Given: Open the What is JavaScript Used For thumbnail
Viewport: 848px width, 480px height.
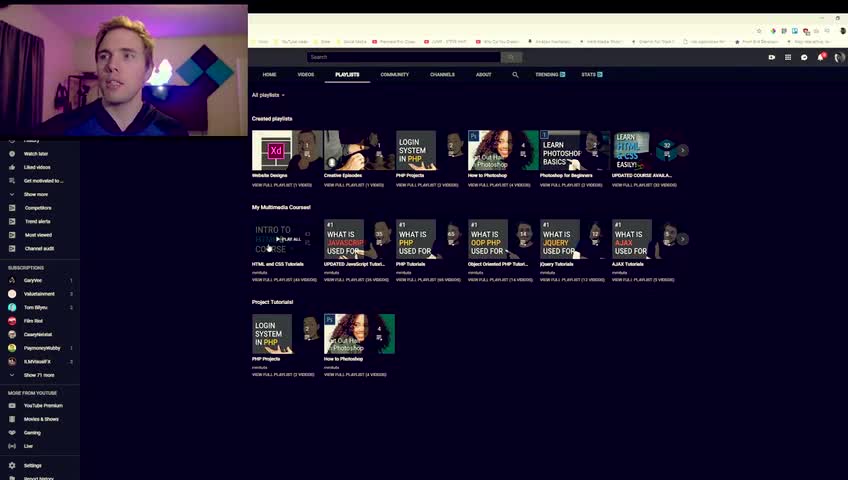Looking at the screenshot, I should click(359, 239).
